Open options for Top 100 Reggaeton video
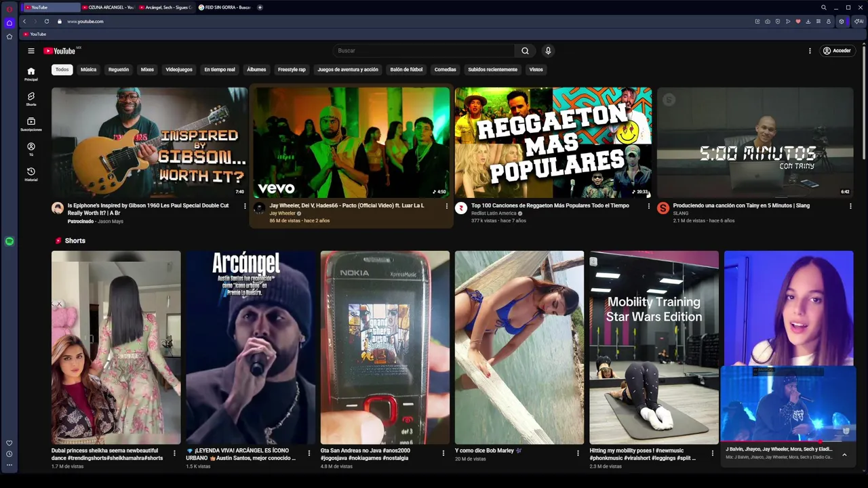Viewport: 868px width, 488px height. pyautogui.click(x=648, y=206)
